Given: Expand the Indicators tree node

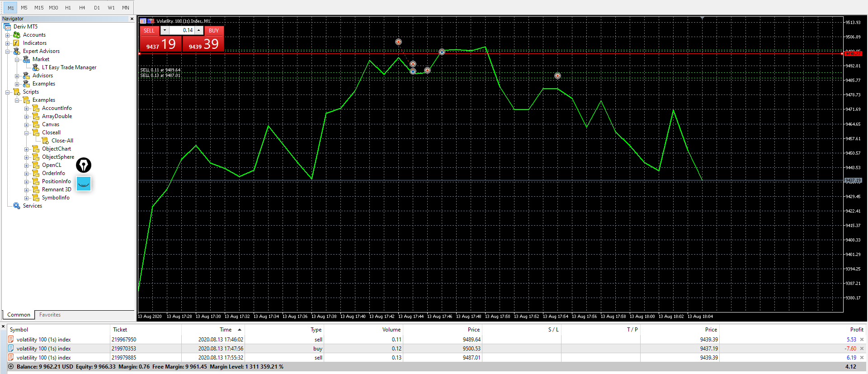Looking at the screenshot, I should coord(7,43).
